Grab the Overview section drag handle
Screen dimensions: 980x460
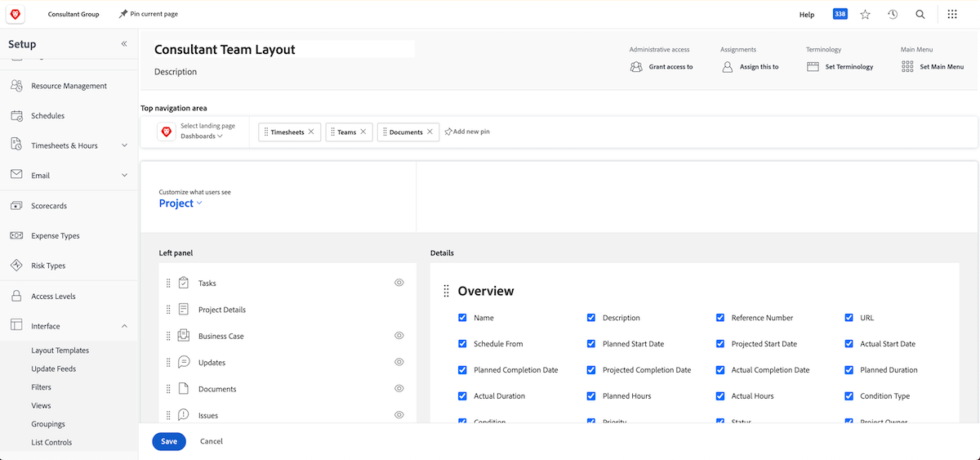[x=446, y=291]
